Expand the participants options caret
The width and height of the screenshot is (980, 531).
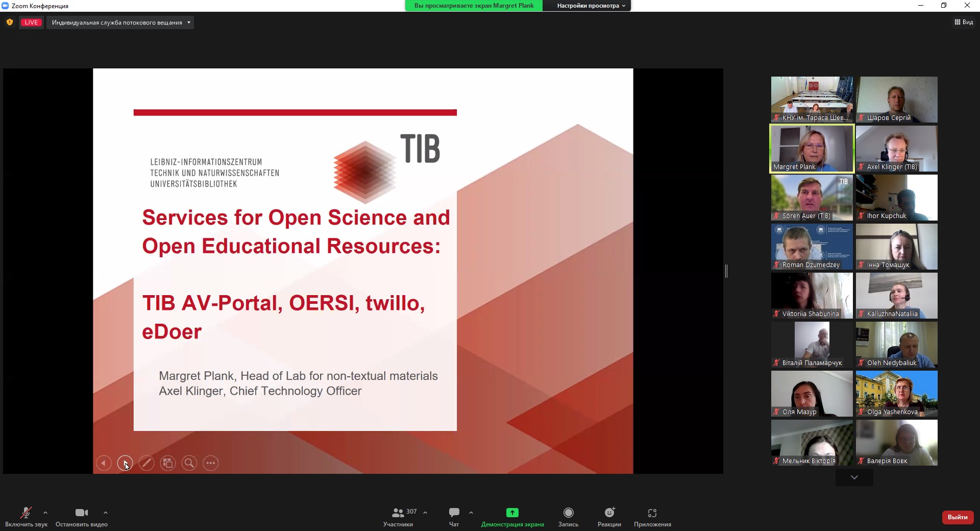425,513
